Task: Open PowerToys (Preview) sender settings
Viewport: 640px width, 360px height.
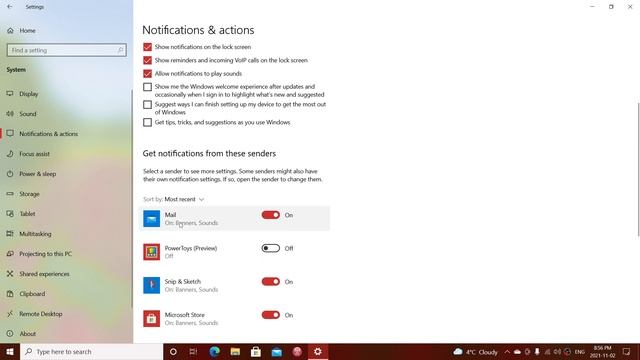Action: point(234,252)
